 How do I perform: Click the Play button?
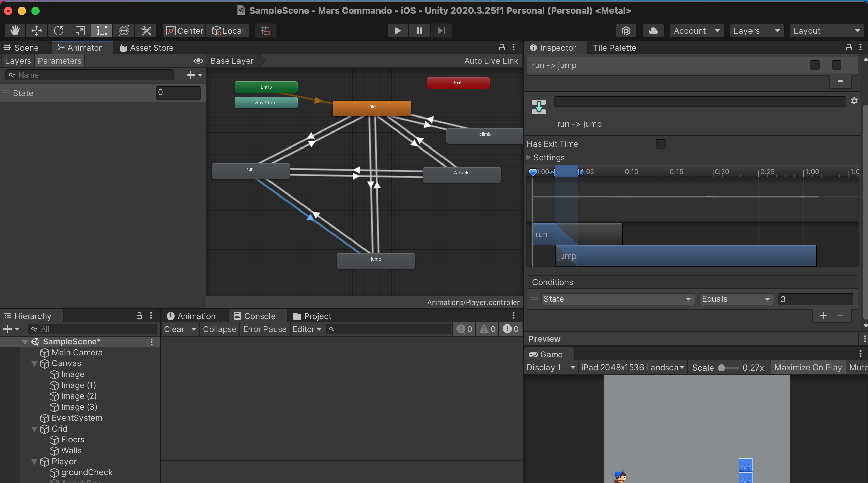click(x=398, y=31)
